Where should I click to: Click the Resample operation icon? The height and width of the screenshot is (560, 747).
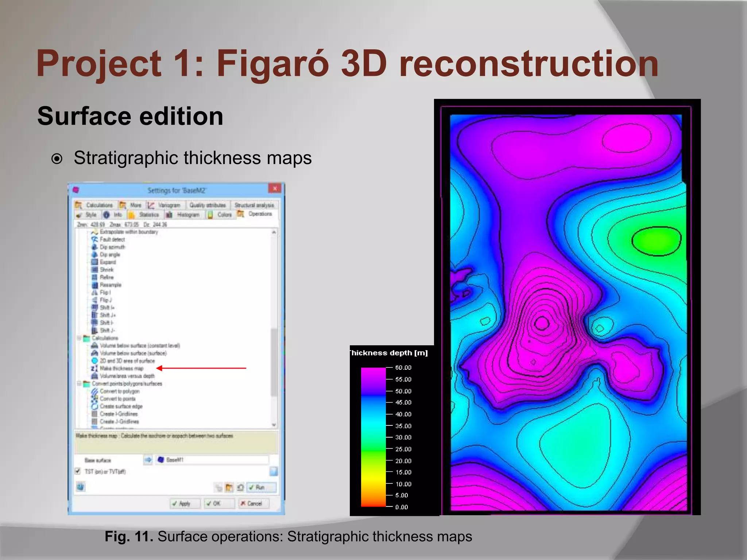[94, 285]
